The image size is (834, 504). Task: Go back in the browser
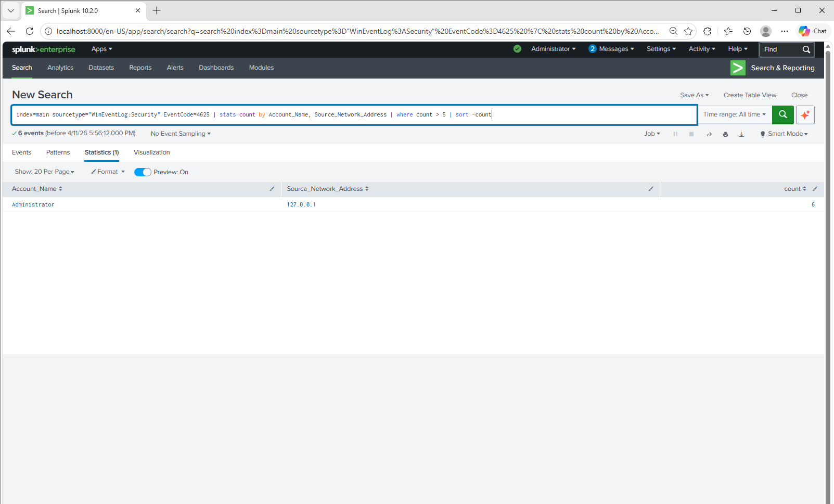11,31
